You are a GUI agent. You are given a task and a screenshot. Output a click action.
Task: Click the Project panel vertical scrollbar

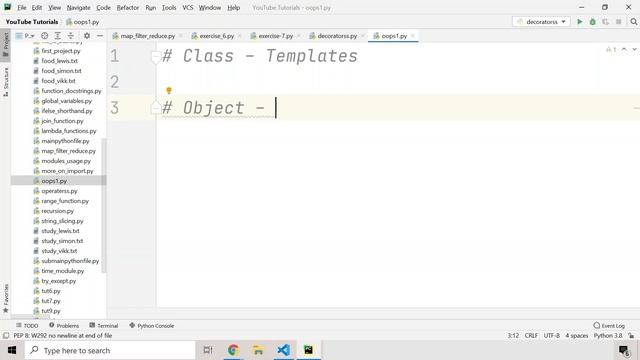103,205
